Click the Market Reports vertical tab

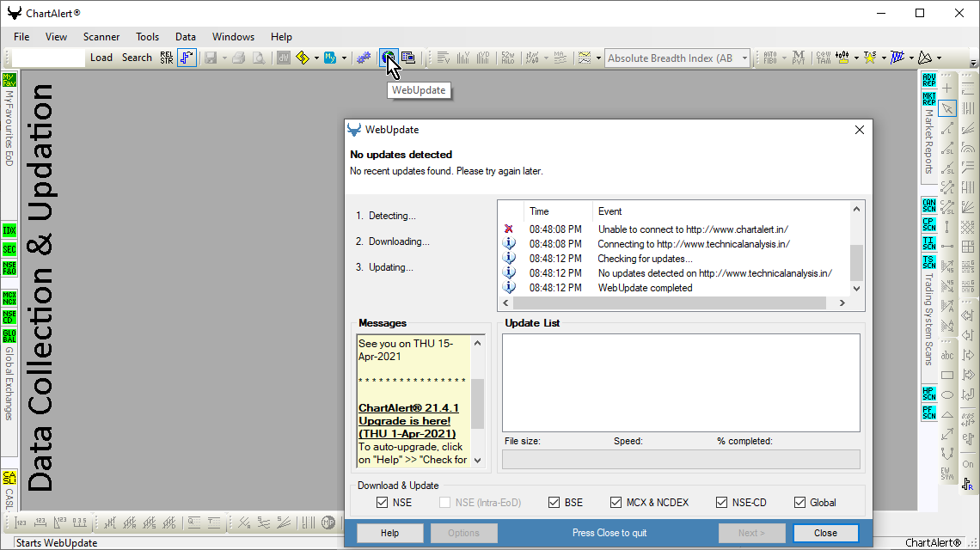pos(928,142)
